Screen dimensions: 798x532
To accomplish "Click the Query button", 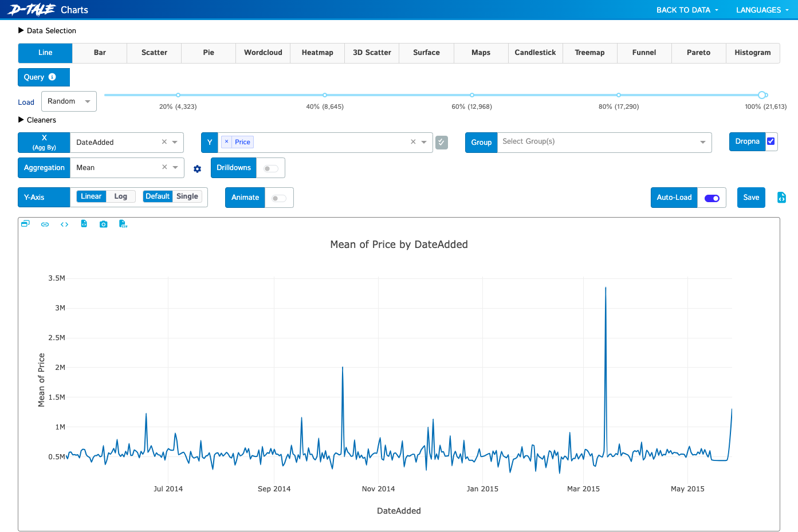I will click(x=44, y=77).
